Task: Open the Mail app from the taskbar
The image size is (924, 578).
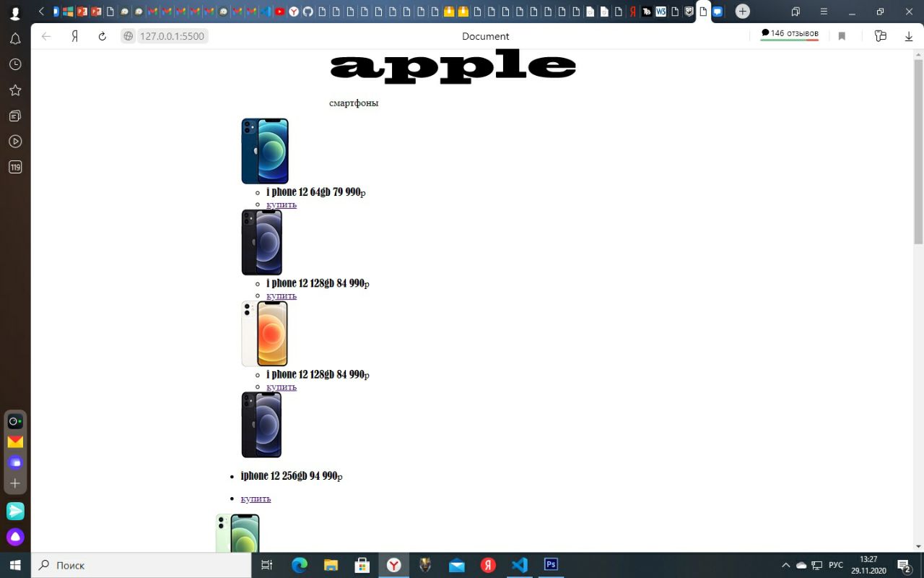Action: [457, 565]
